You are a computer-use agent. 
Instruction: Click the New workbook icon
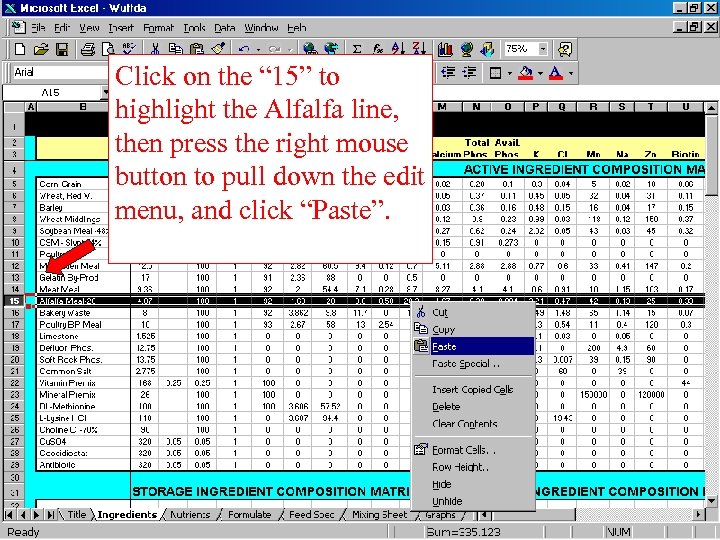[20, 49]
